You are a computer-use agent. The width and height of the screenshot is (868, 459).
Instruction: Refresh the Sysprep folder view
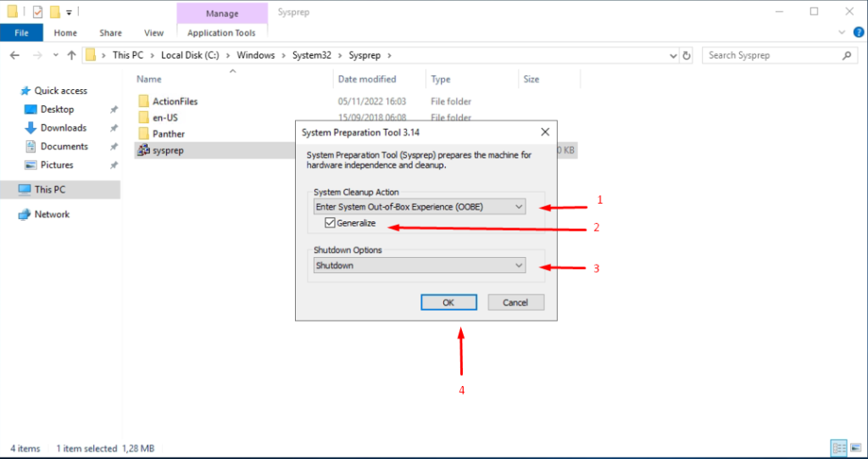[x=687, y=55]
